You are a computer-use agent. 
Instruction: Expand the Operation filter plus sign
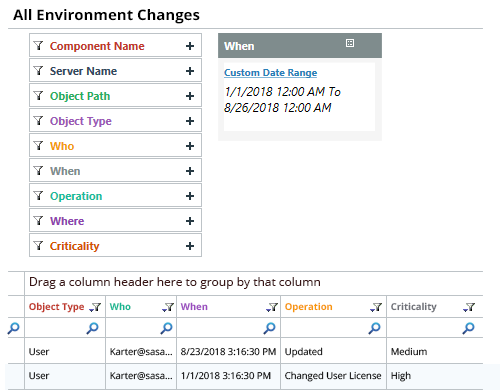point(190,196)
